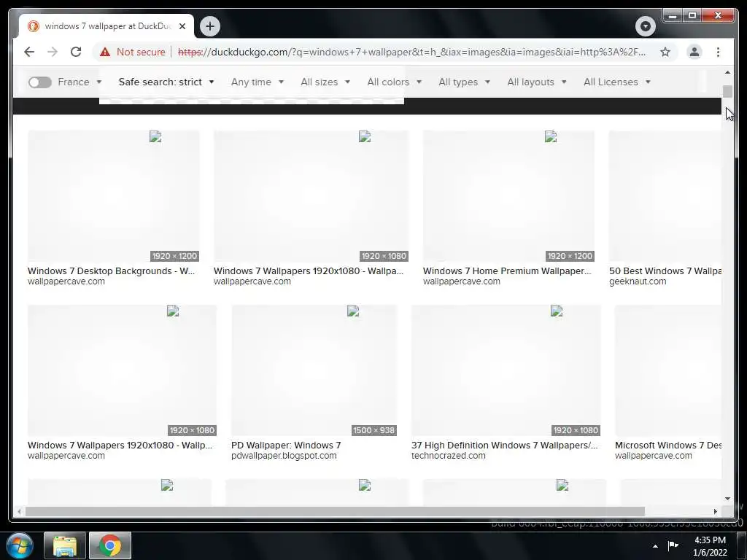Open Windows 7 Home Premium Wallpaper thumbnail
This screenshot has width=747, height=560.
[508, 196]
